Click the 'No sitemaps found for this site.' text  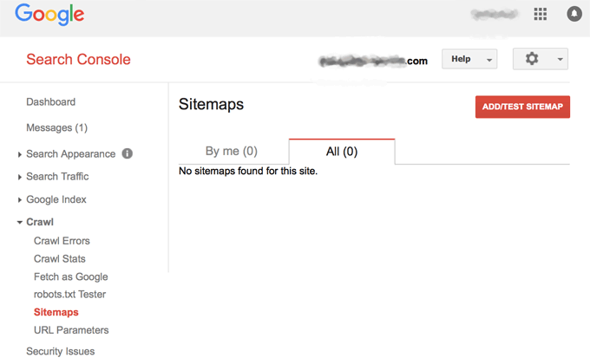[x=248, y=171]
